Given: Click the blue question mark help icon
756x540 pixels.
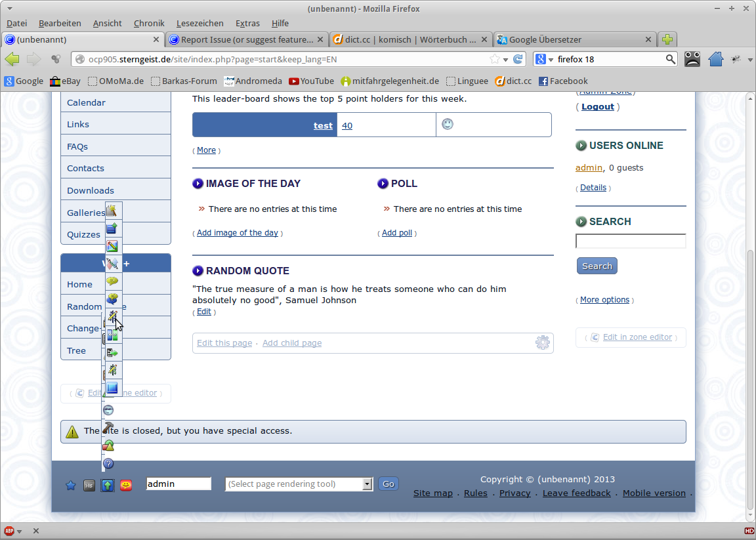Looking at the screenshot, I should pyautogui.click(x=109, y=464).
